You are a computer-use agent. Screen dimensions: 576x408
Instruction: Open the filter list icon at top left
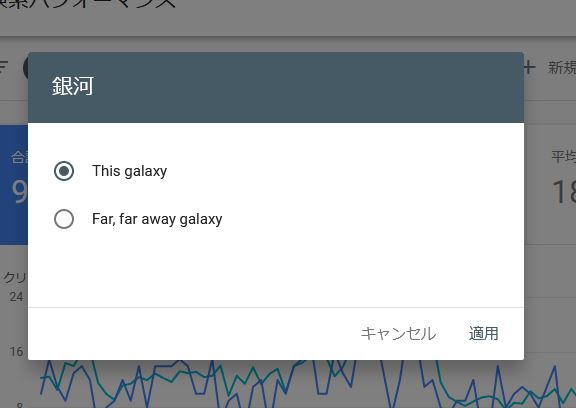click(x=3, y=67)
